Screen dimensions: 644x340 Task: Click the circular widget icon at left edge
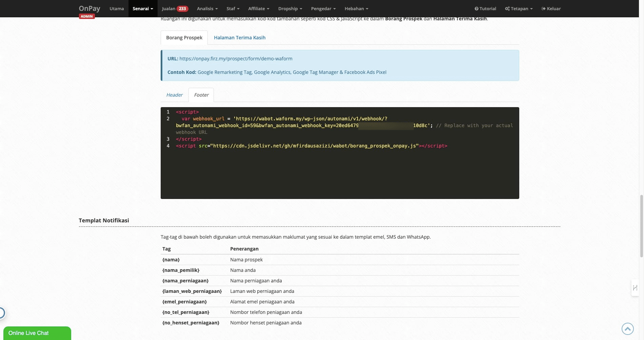click(x=2, y=313)
